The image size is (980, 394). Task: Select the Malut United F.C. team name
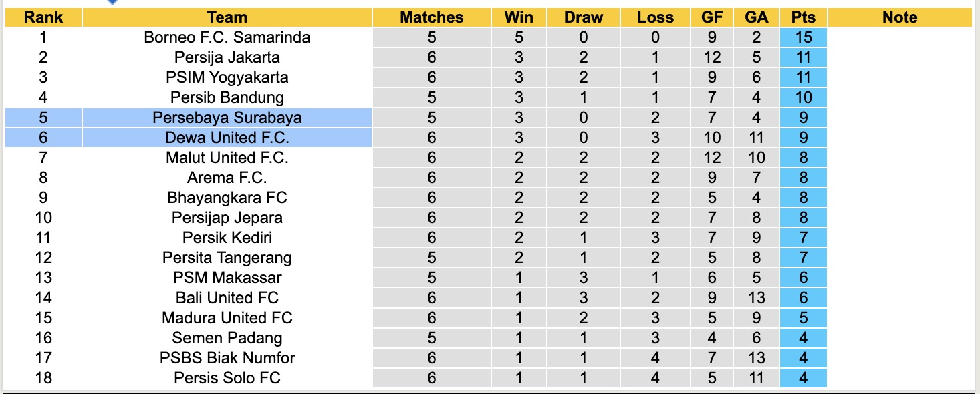click(227, 158)
